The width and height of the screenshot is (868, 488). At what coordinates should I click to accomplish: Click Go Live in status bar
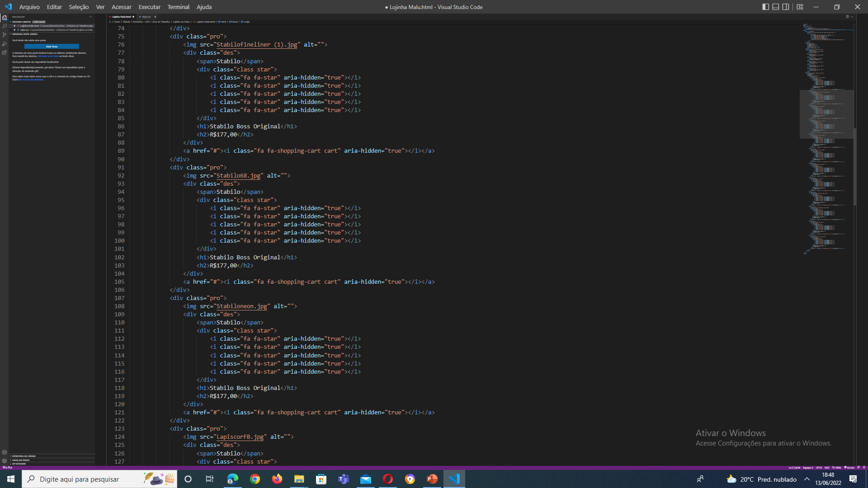click(x=849, y=468)
